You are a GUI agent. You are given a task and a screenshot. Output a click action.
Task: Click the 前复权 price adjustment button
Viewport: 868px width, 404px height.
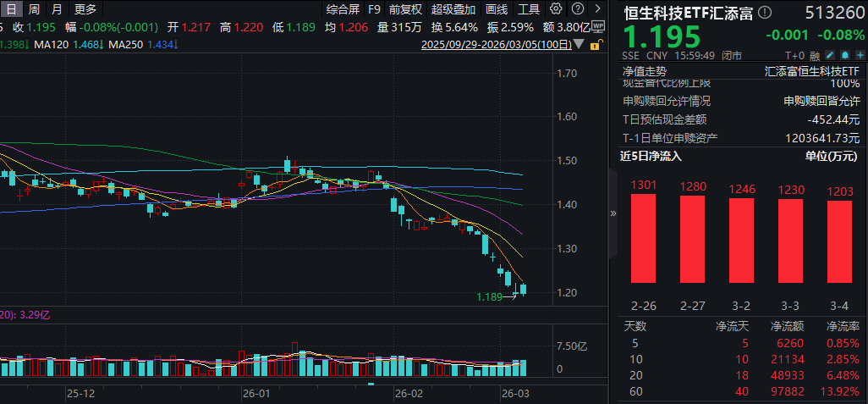coord(405,9)
